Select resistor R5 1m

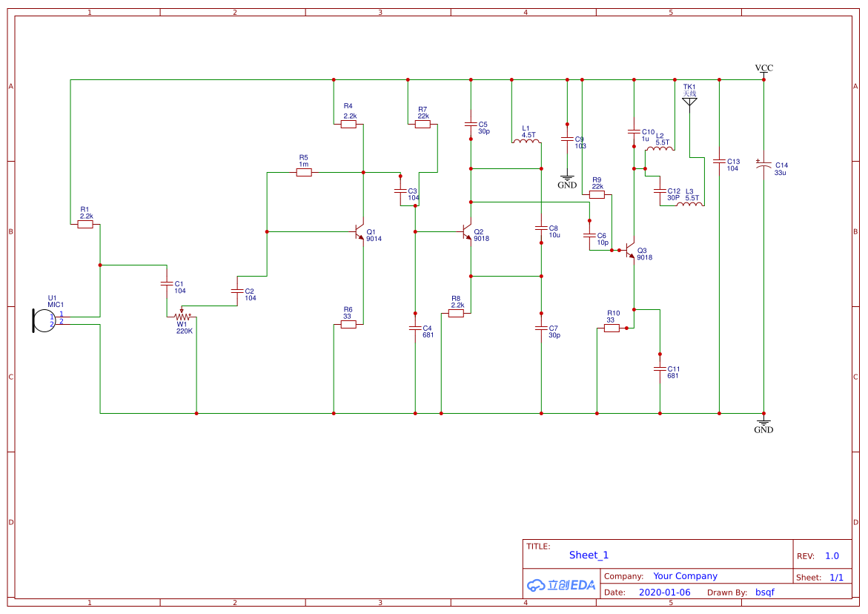[x=304, y=172]
